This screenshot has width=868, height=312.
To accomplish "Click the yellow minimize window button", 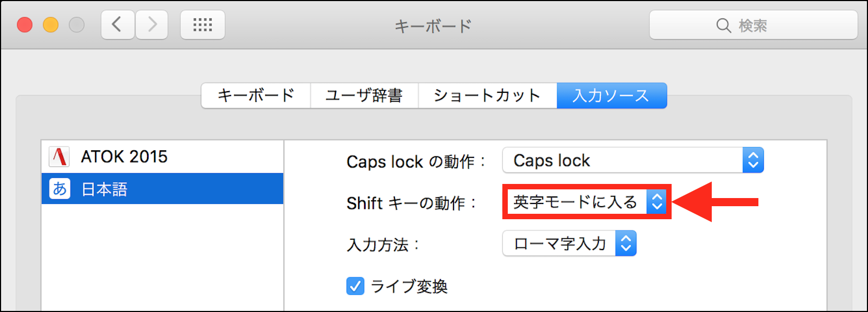I will (50, 25).
